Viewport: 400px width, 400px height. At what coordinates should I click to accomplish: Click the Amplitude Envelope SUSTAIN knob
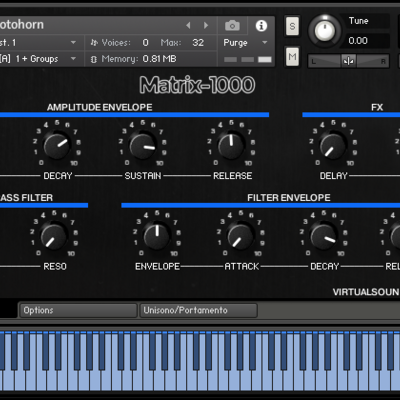click(x=143, y=146)
